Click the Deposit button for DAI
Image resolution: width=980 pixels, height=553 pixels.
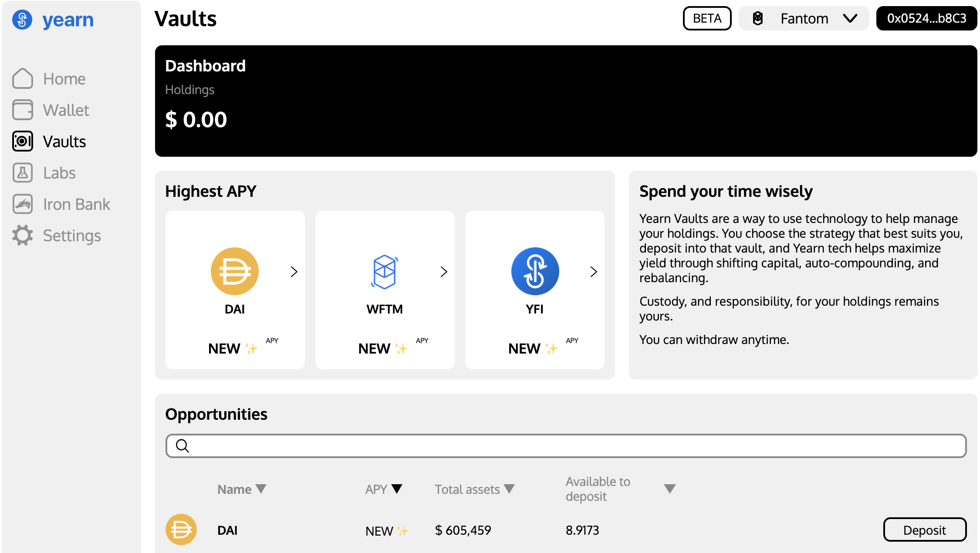point(925,529)
